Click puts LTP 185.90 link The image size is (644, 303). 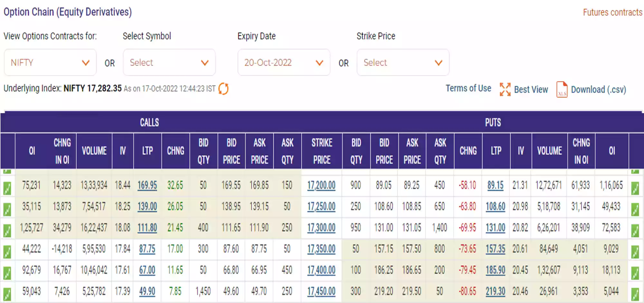point(495,270)
